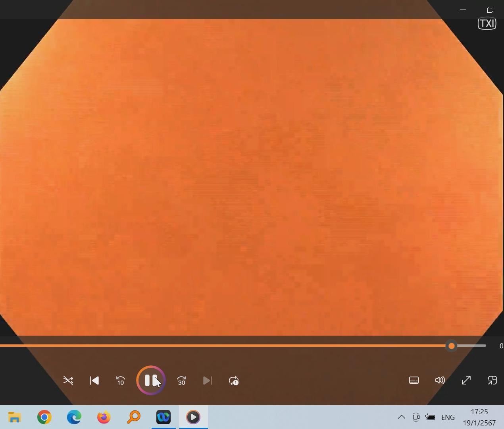Viewport: 504px width, 429px height.
Task: Seek to the middle of the progress bar
Action: [243, 346]
